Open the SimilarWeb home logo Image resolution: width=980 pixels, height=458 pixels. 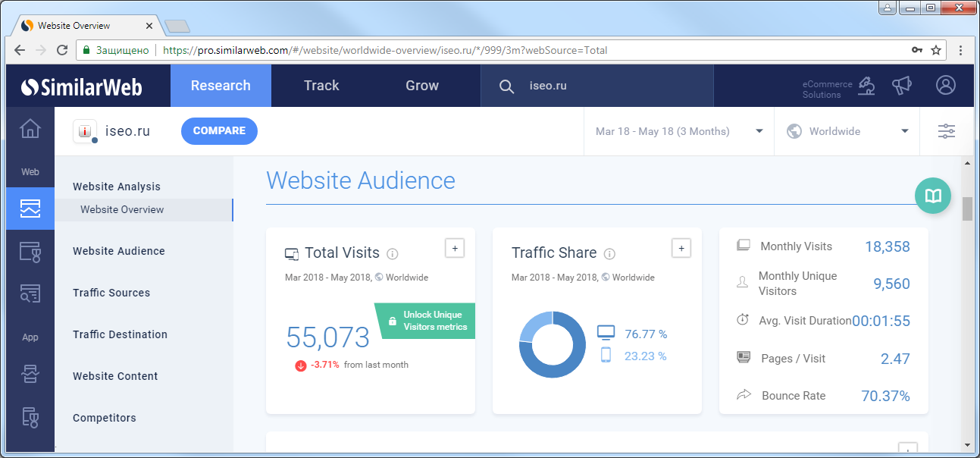click(82, 86)
